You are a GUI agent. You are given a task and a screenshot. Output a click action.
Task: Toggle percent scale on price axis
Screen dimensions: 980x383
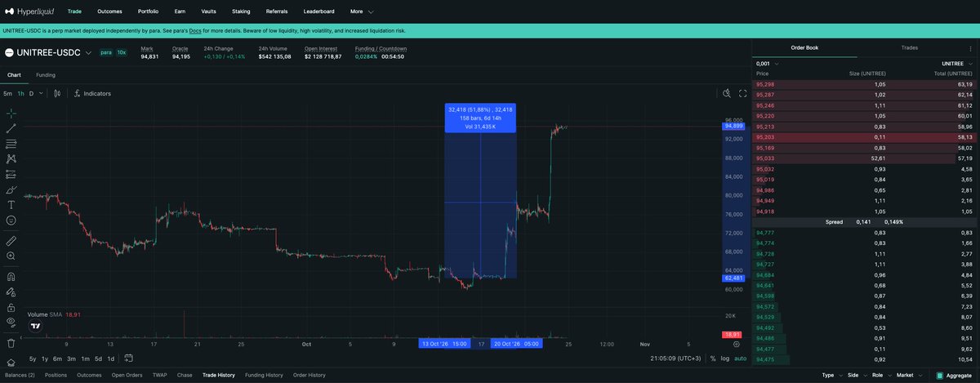pyautogui.click(x=713, y=359)
